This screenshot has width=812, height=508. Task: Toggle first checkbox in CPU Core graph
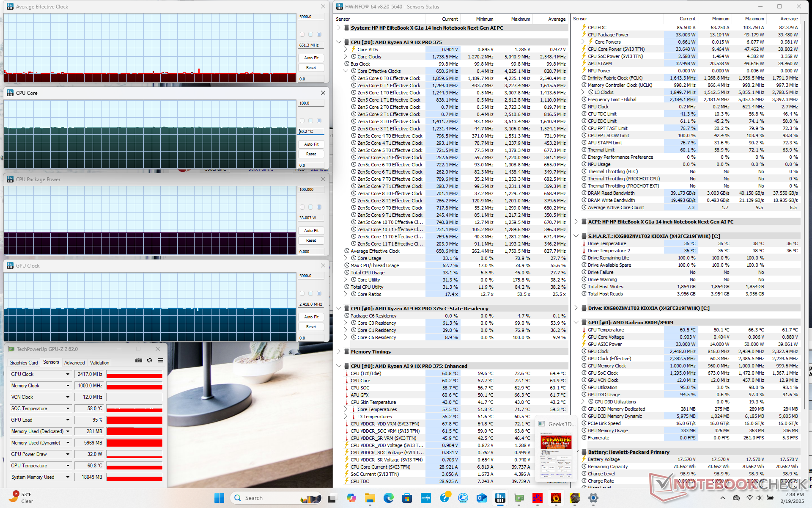(302, 121)
